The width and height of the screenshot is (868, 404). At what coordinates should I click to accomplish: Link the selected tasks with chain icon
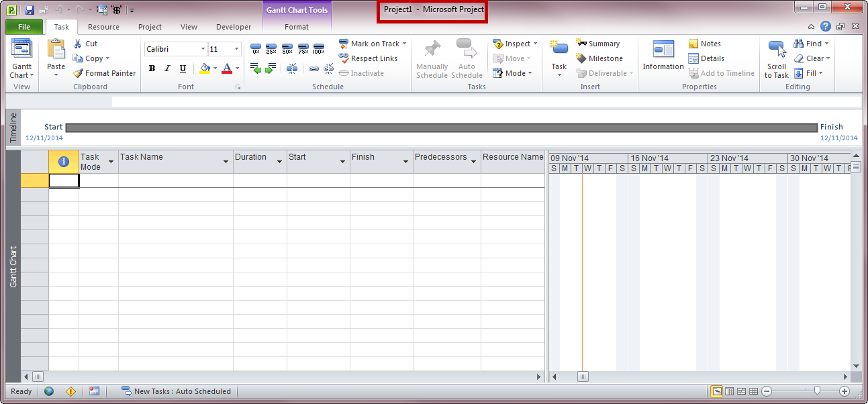click(x=314, y=68)
